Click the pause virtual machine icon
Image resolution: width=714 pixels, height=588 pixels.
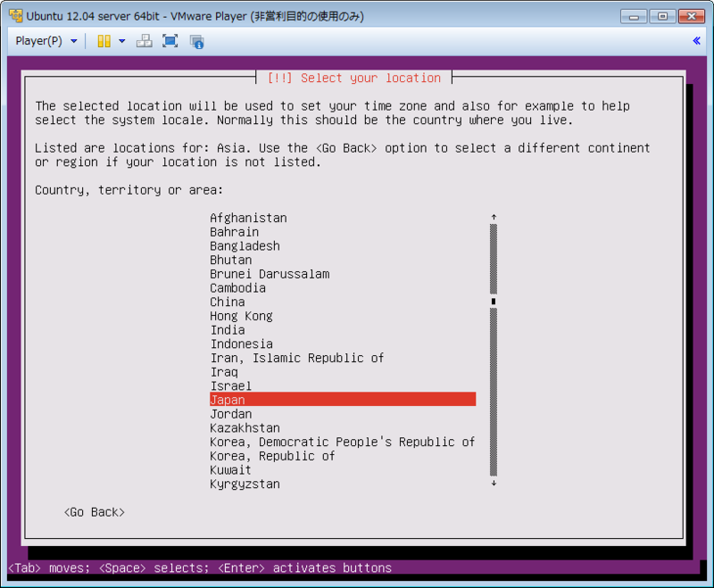[x=104, y=41]
